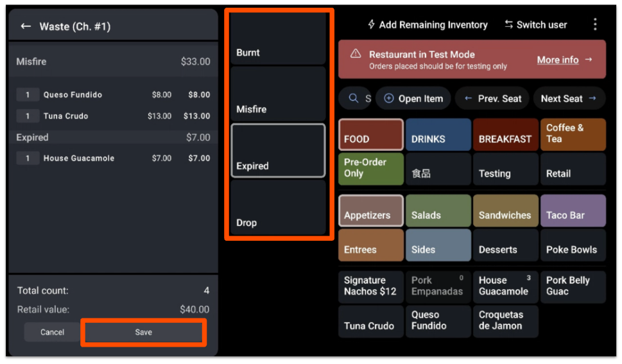Add Tuna Crudo menu item
The image size is (622, 364).
tap(370, 322)
